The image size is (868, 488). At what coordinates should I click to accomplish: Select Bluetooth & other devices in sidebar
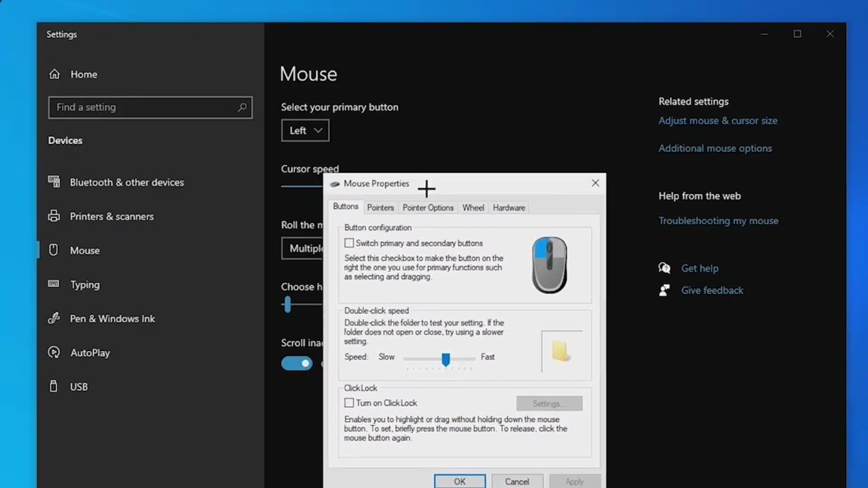tap(127, 182)
